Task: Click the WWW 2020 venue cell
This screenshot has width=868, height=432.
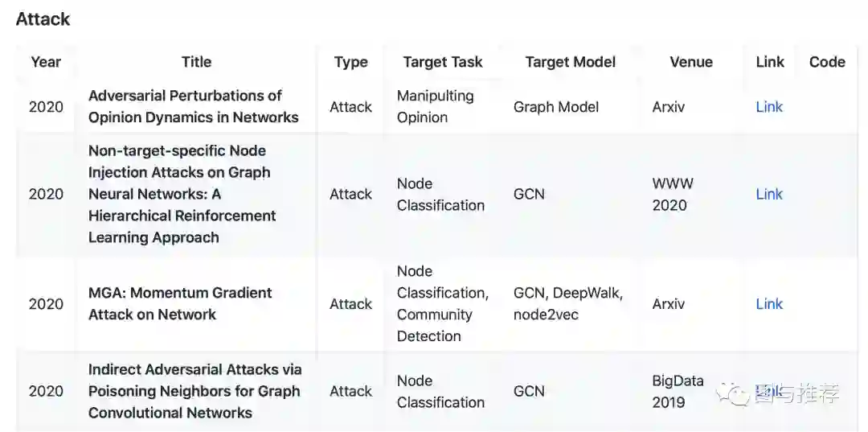Action: [x=673, y=194]
